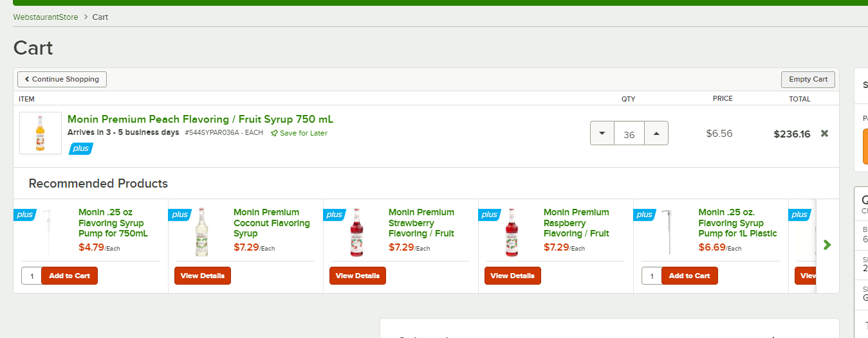Decrease peach syrup quantity with down arrow
This screenshot has height=338, width=868.
click(x=602, y=134)
